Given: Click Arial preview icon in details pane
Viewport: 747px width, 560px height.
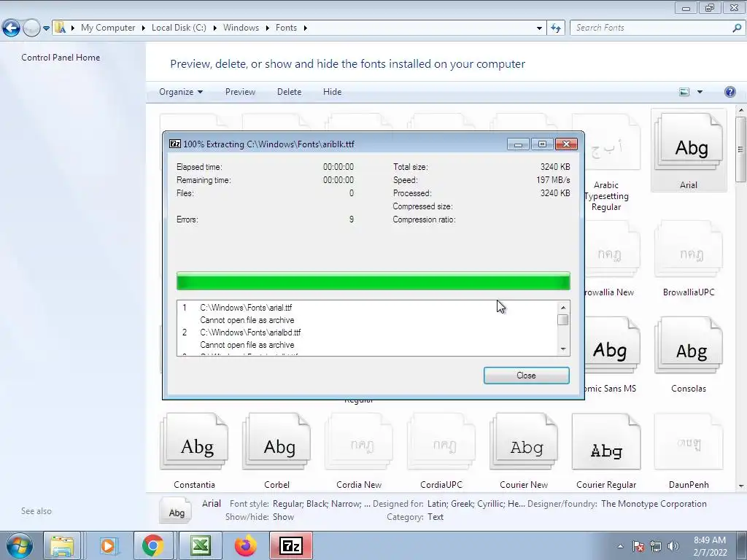Looking at the screenshot, I should [177, 510].
